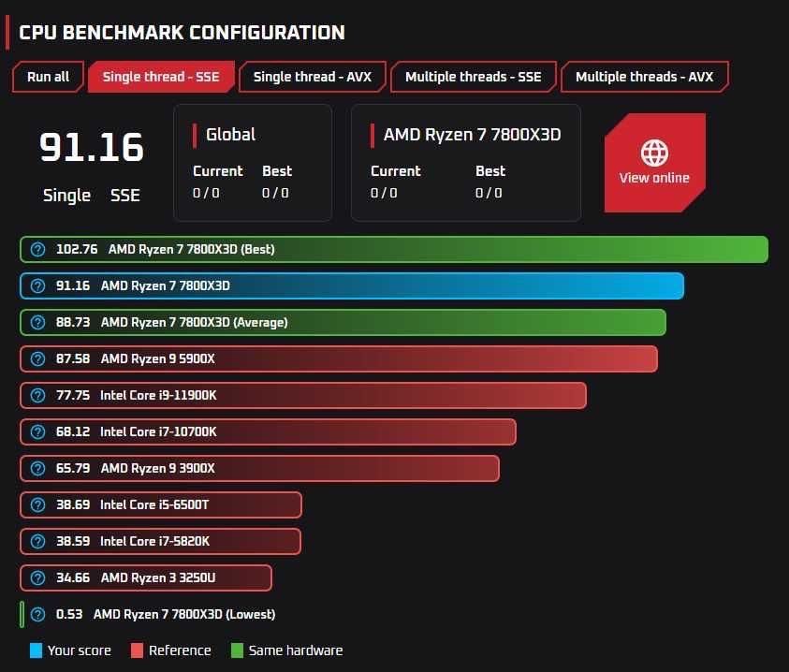Open info icon for 88.73 Ryzen 7800X3D (Average)
The image size is (789, 672).
click(37, 322)
